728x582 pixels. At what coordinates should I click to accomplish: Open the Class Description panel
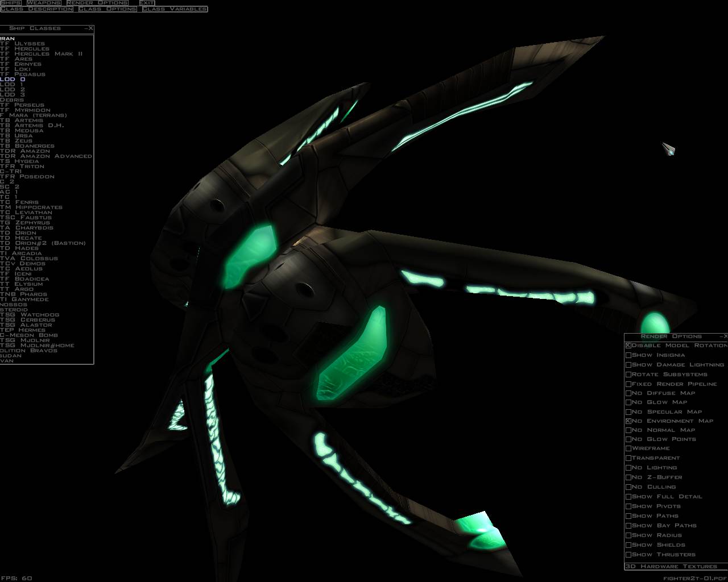click(36, 9)
